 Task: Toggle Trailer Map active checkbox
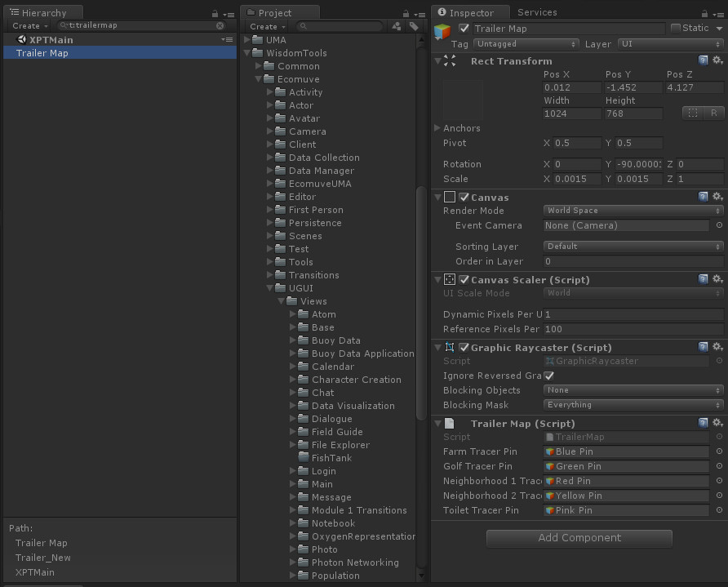coord(464,29)
